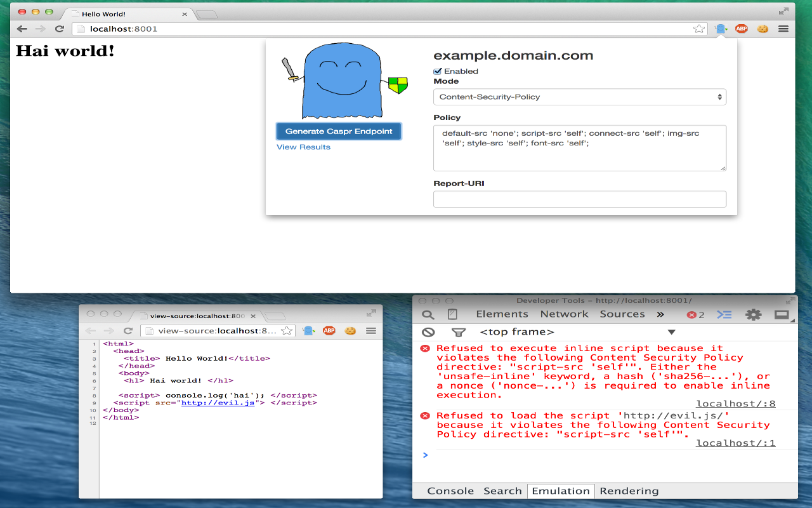
Task: Switch to the Sources panel in DevTools
Action: tap(622, 314)
